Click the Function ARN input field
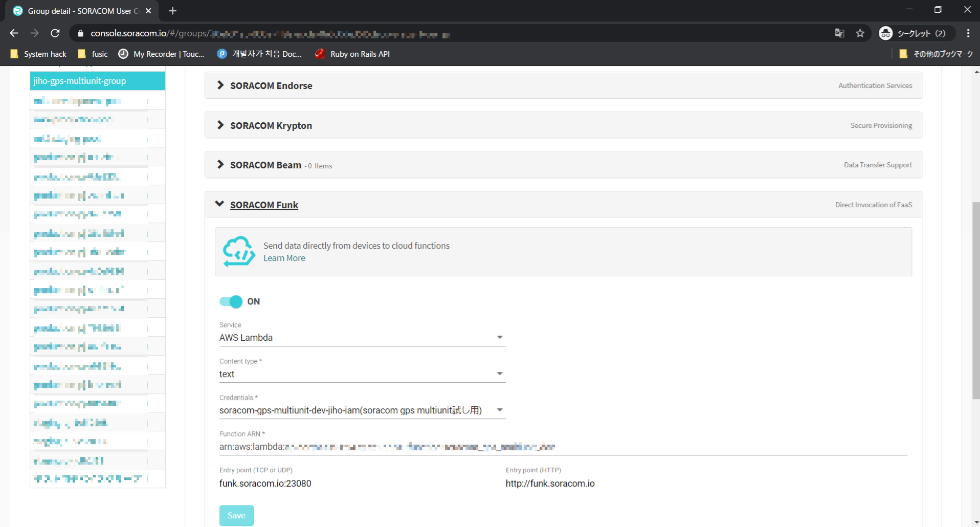 pos(563,447)
